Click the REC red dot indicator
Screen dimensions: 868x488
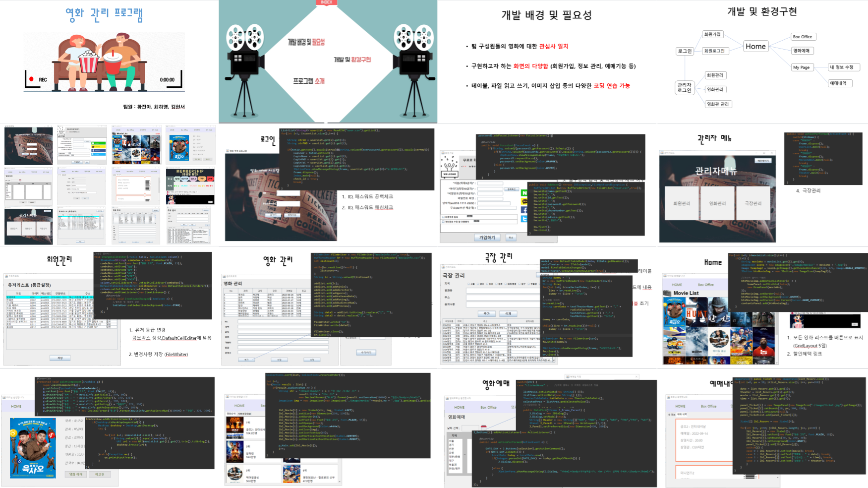[x=31, y=79]
